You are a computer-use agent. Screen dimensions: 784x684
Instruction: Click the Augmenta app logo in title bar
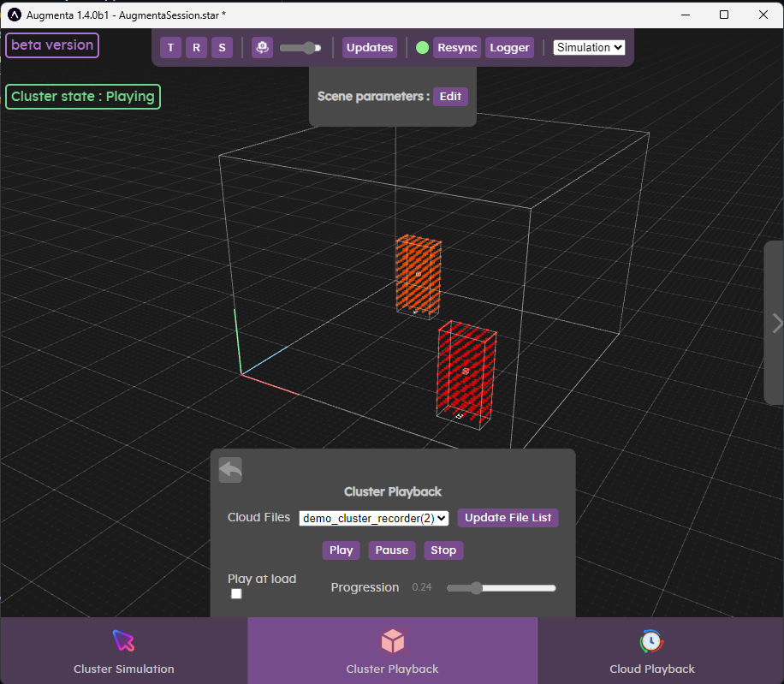[x=15, y=15]
